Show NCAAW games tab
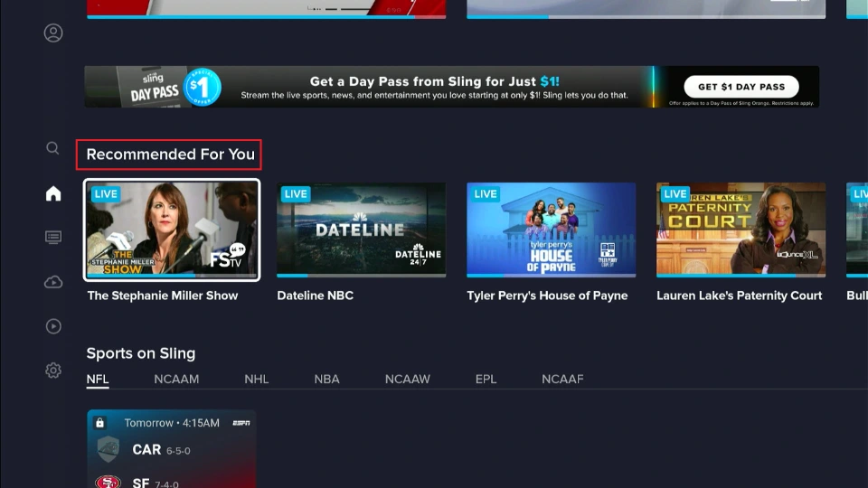Viewport: 868px width, 488px height. point(407,379)
